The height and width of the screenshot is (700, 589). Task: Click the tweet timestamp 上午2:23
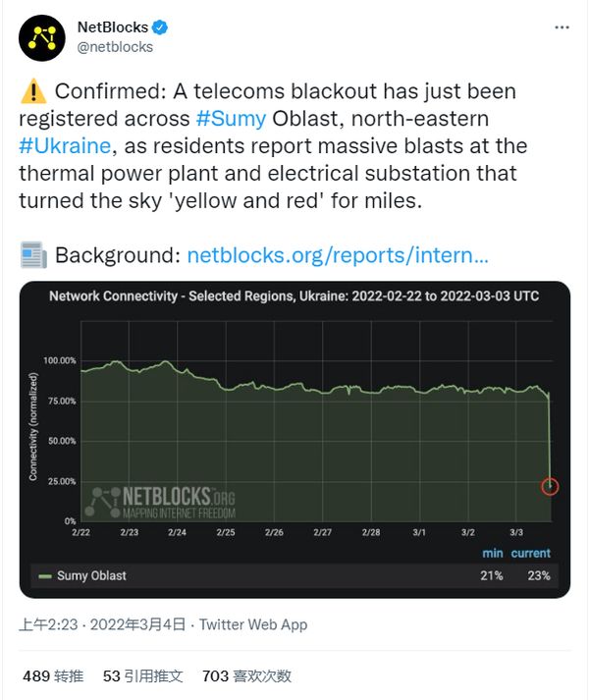pyautogui.click(x=51, y=624)
